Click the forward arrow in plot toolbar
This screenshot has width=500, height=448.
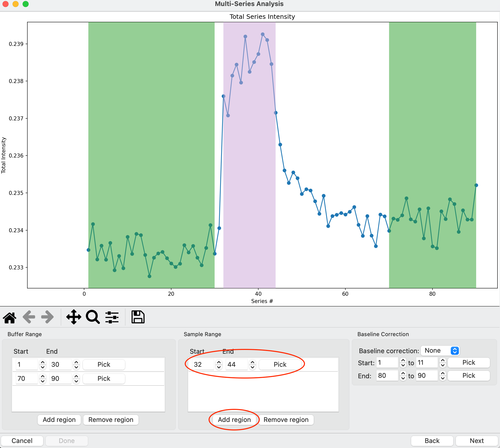pyautogui.click(x=47, y=317)
